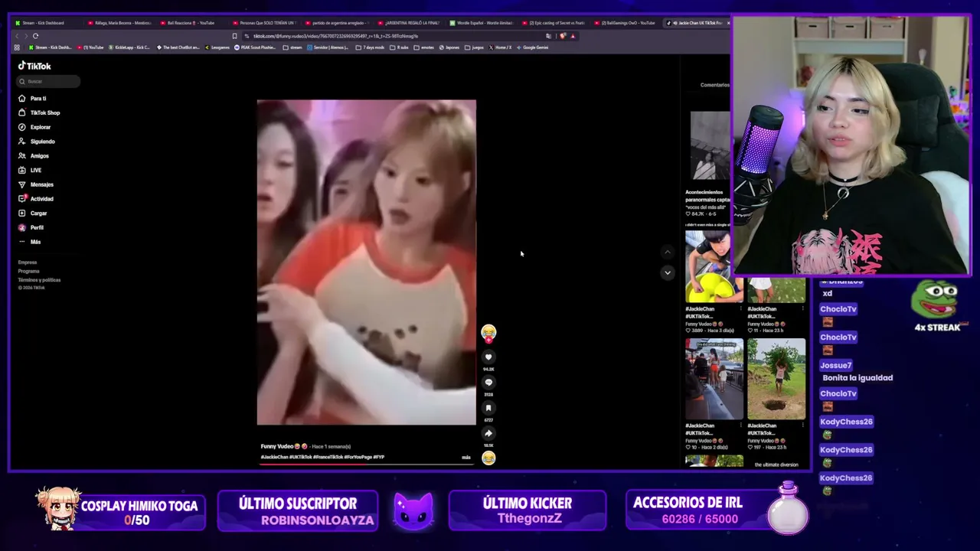Open the TikTok logo home link
980x551 pixels.
coord(34,67)
